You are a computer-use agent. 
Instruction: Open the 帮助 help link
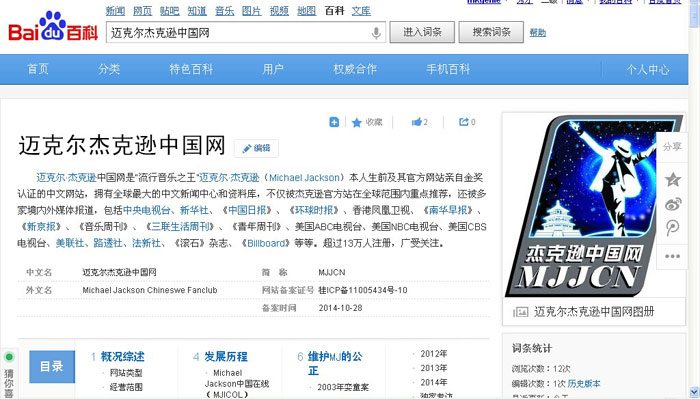[538, 33]
